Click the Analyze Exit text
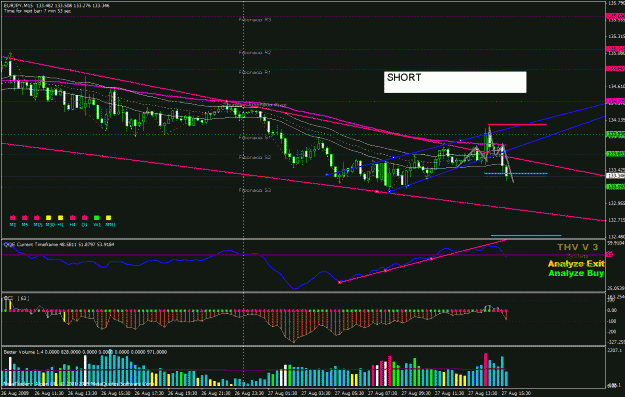 576,263
